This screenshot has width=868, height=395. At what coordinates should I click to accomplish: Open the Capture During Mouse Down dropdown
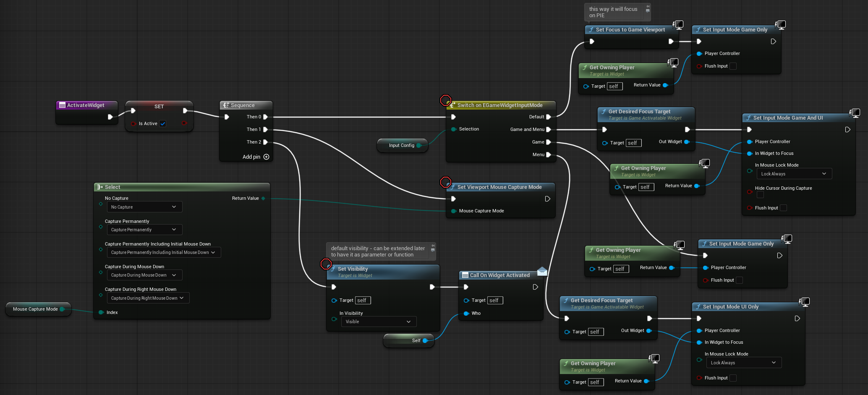tap(144, 275)
